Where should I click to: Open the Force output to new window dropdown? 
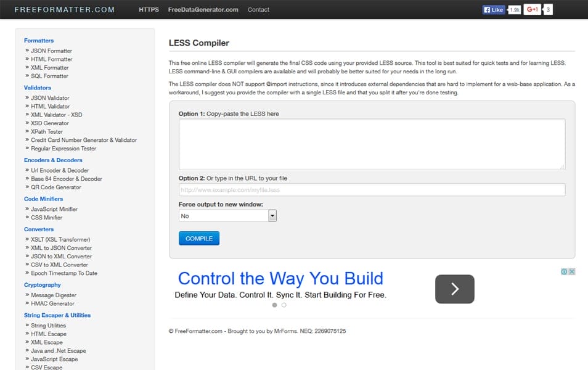pos(227,216)
